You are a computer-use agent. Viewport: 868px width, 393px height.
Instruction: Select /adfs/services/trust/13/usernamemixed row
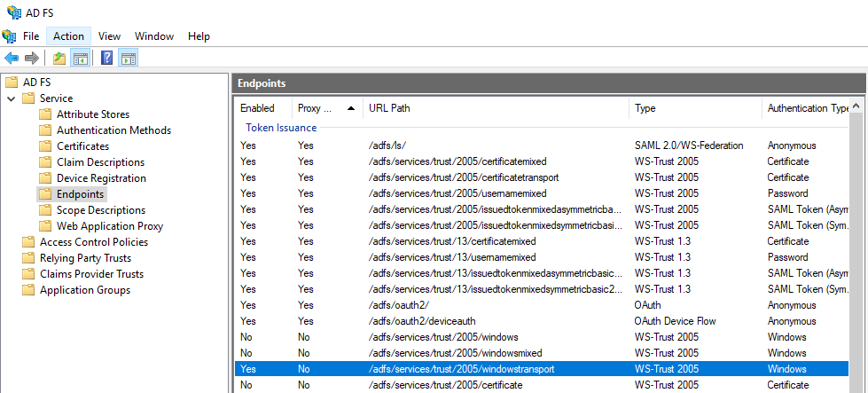point(542,257)
